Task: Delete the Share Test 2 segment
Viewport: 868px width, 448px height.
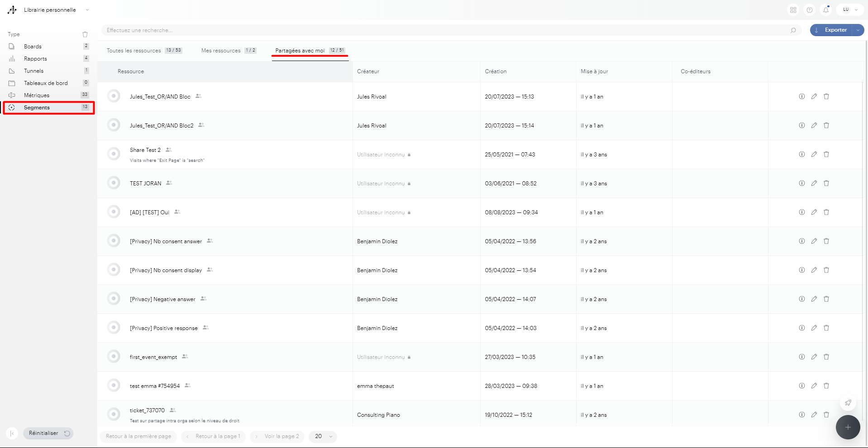Action: [x=826, y=154]
